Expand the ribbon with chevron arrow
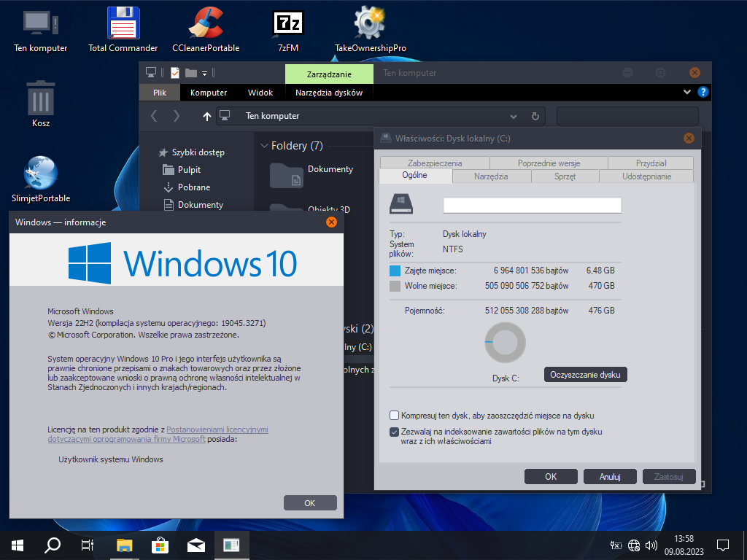The height and width of the screenshot is (560, 747). point(686,93)
